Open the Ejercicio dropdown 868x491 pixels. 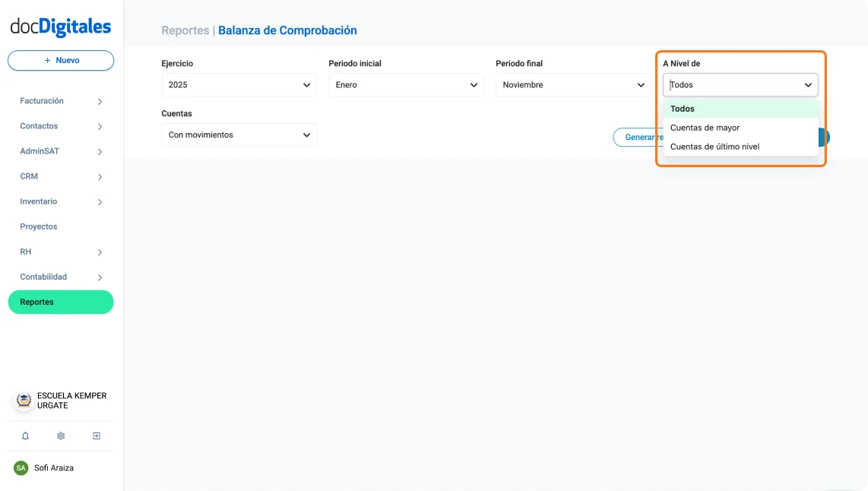point(239,84)
